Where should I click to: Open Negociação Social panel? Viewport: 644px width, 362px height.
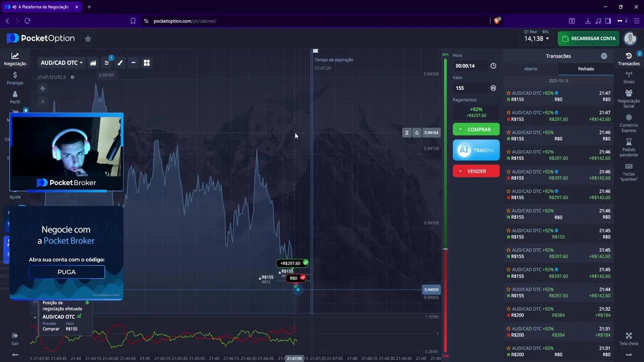pos(629,99)
